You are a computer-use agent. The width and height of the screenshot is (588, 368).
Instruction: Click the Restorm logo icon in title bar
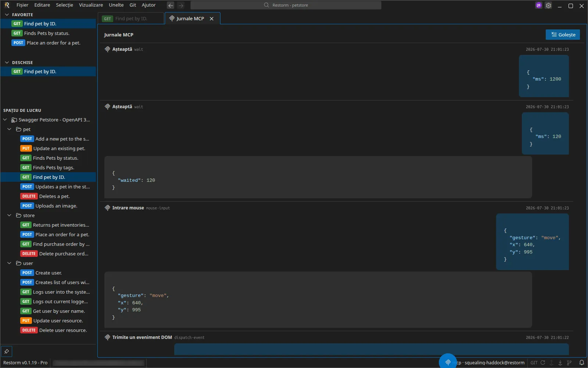click(x=7, y=5)
